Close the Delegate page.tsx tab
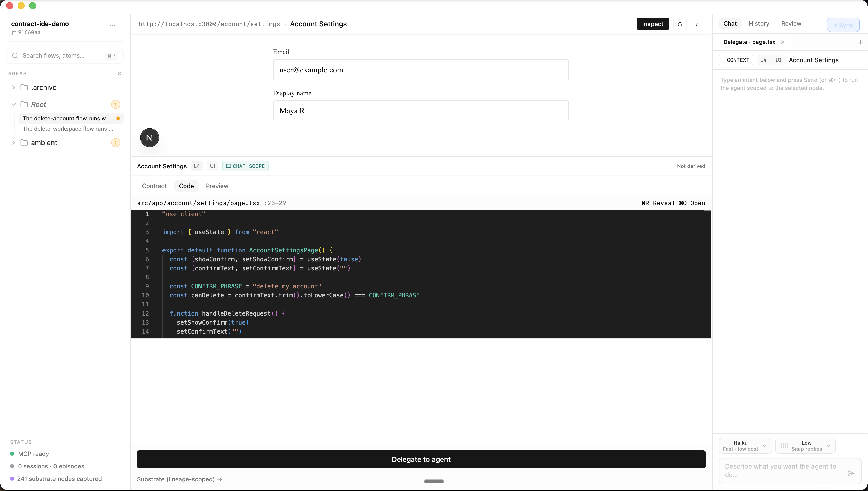Screen dimensions: 868x491 (783, 42)
